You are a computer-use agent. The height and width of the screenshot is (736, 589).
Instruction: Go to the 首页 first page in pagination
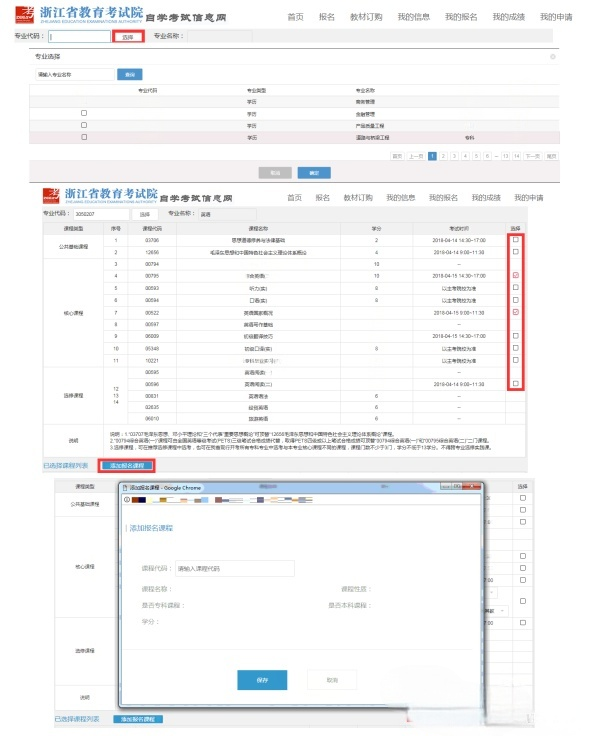397,156
